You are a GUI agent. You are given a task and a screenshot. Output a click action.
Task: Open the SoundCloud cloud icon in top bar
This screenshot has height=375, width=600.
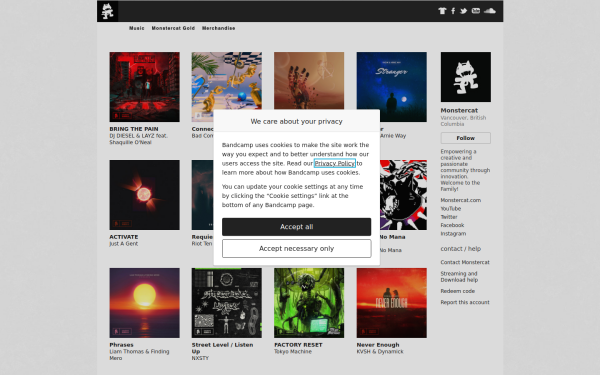490,11
